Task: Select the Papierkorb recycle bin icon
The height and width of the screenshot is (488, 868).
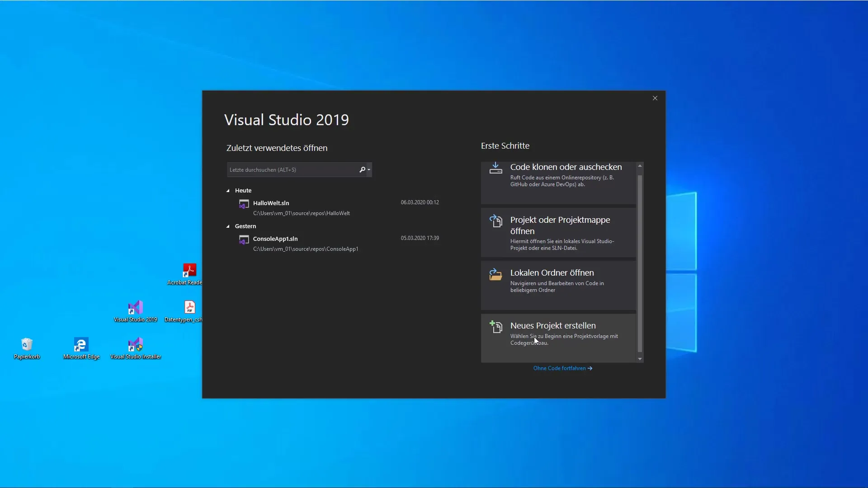Action: [27, 348]
